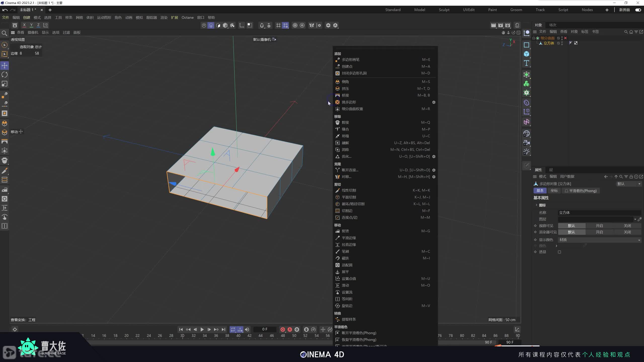Select the Scale tool in left toolbar

[x=5, y=84]
